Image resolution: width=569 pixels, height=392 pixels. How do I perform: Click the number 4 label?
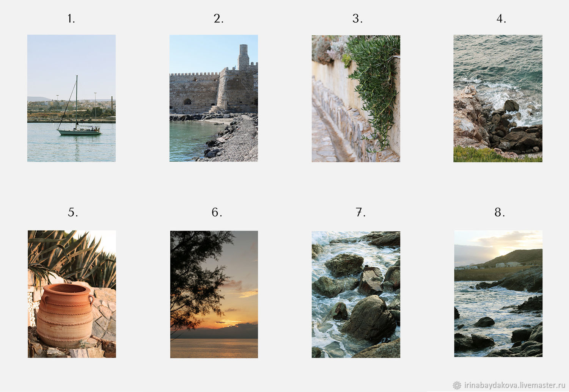[x=501, y=19]
